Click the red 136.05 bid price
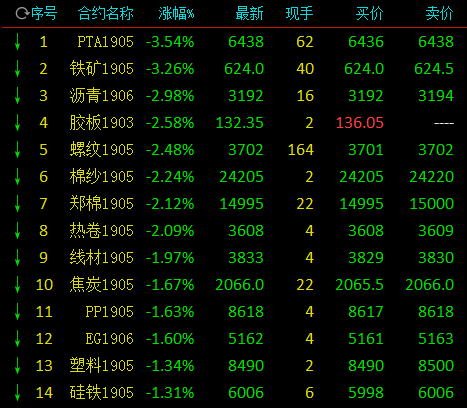The width and height of the screenshot is (467, 408). tap(360, 123)
